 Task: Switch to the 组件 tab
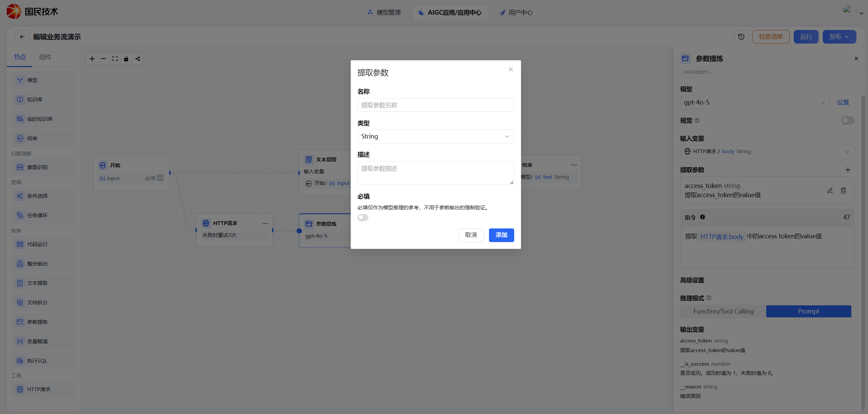(x=45, y=57)
